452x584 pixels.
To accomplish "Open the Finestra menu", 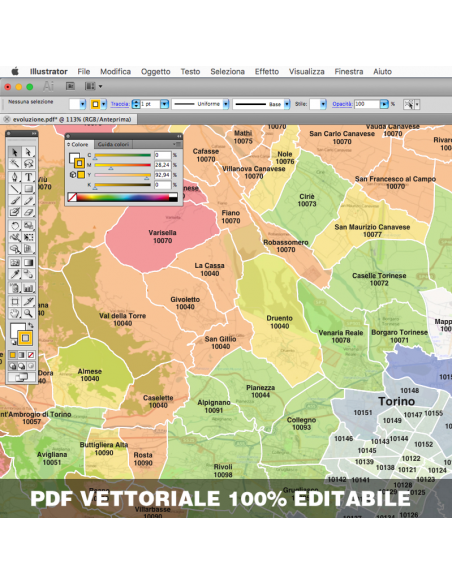I will click(349, 72).
